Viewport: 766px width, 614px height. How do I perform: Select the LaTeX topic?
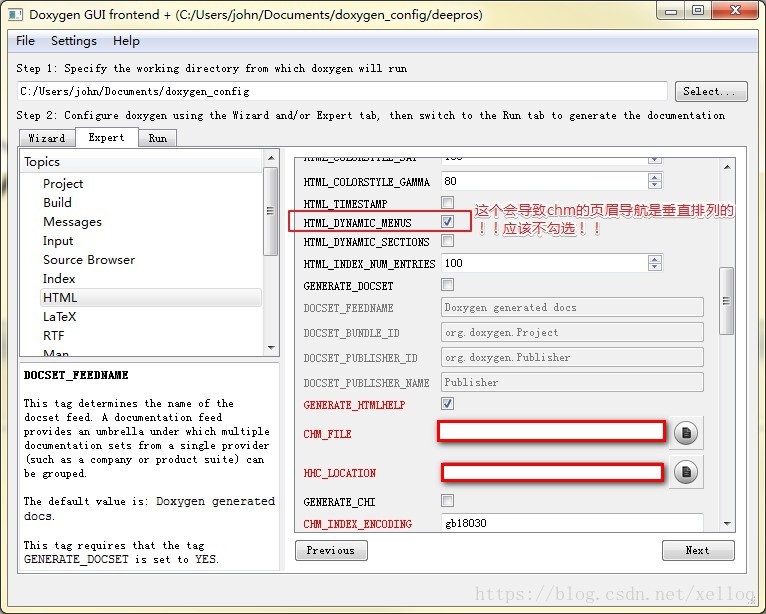point(60,317)
